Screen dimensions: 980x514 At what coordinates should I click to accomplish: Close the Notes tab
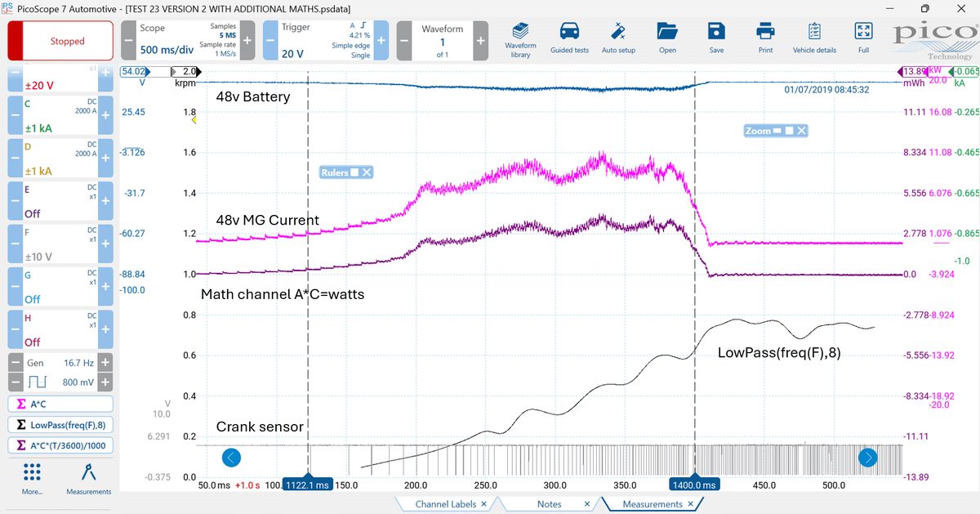587,504
